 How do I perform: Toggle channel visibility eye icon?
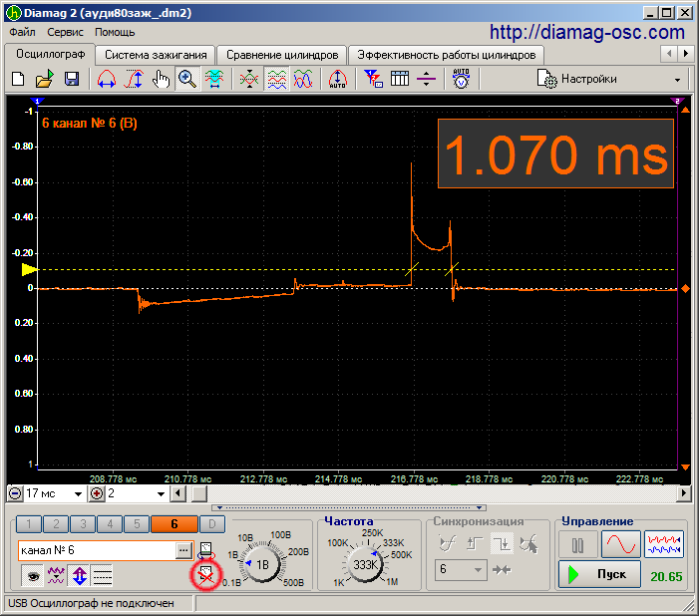click(x=33, y=576)
